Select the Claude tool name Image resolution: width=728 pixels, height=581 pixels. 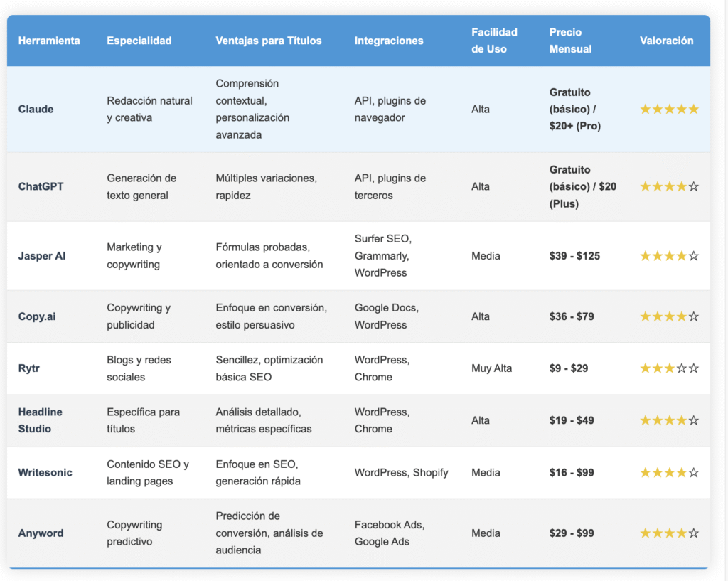36,109
